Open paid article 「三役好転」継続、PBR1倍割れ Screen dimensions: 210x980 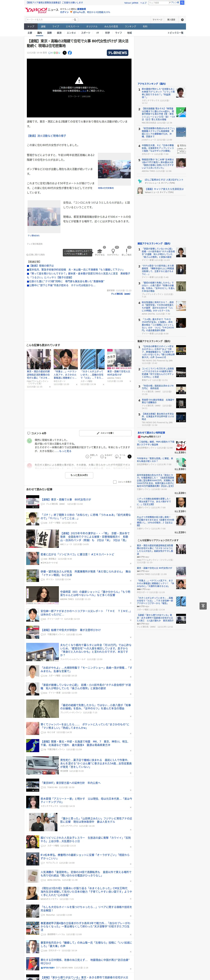(156, 443)
